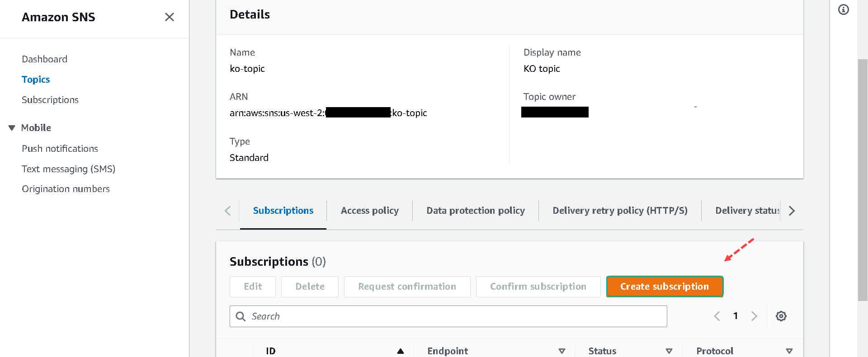Open Delivery retry policy (HTTP/S) tab
The width and height of the screenshot is (868, 357).
(620, 211)
